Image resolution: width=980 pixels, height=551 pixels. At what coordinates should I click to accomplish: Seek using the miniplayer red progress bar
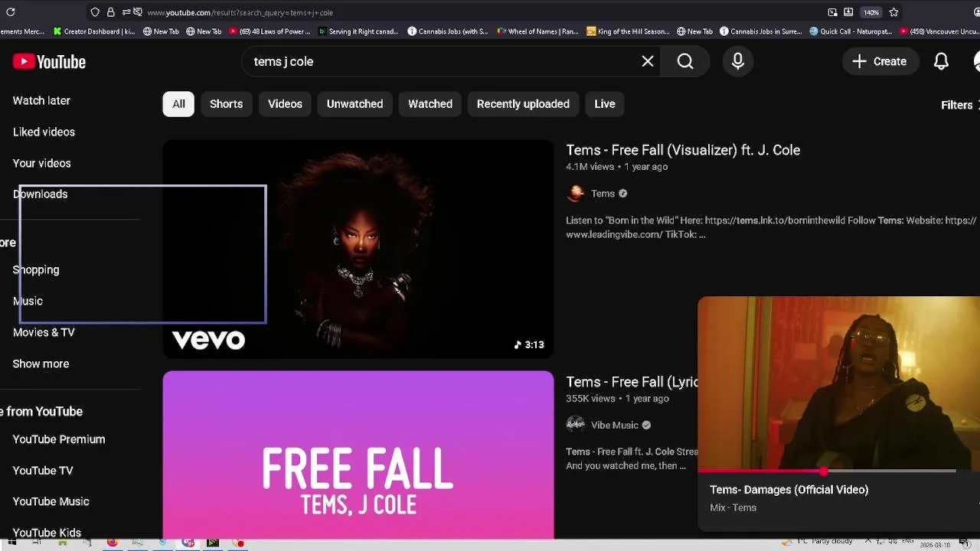click(x=827, y=471)
